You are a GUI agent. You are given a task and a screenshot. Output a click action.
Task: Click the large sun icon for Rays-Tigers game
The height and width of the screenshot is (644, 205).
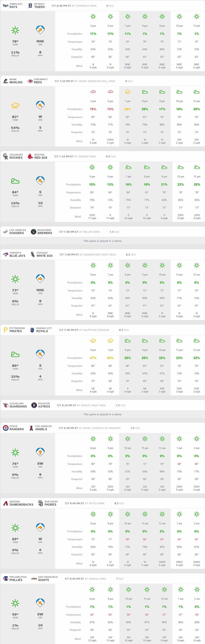15,30
